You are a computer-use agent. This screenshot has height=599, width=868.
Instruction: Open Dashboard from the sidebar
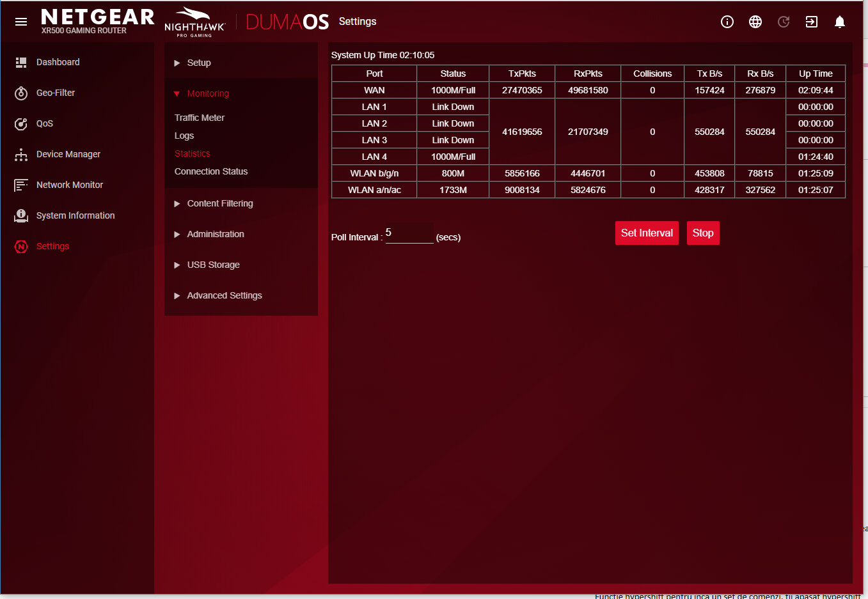[x=58, y=62]
